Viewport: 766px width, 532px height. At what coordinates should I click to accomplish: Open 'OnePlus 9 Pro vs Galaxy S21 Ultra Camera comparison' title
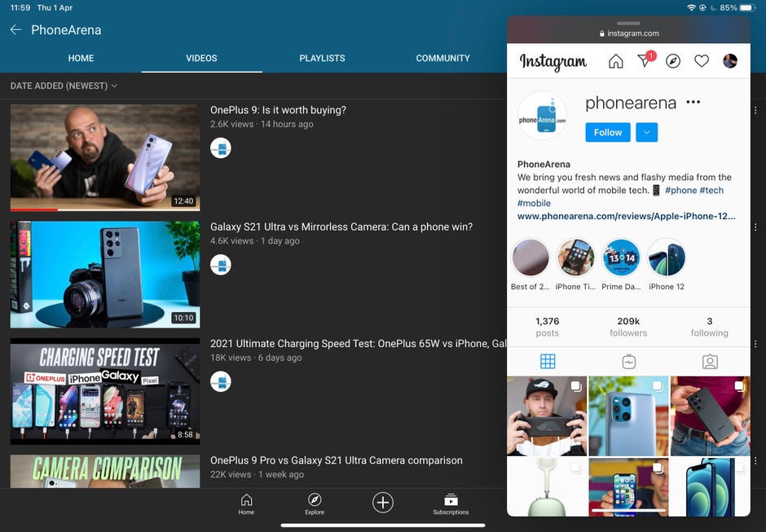(x=336, y=460)
